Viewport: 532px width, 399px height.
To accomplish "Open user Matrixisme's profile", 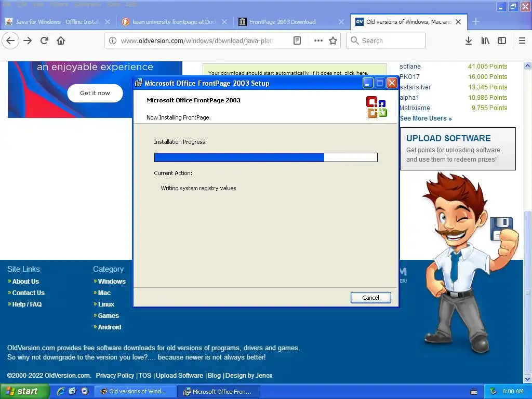I will tap(415, 108).
